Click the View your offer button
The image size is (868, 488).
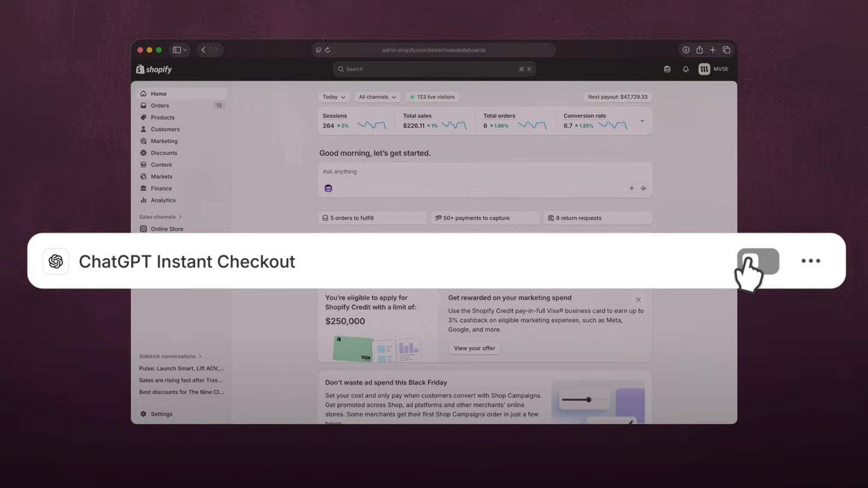474,348
